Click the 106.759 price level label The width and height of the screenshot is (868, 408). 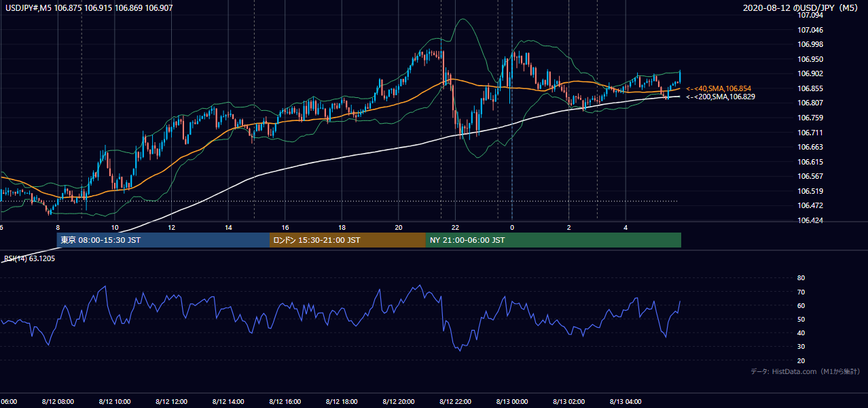coord(810,118)
